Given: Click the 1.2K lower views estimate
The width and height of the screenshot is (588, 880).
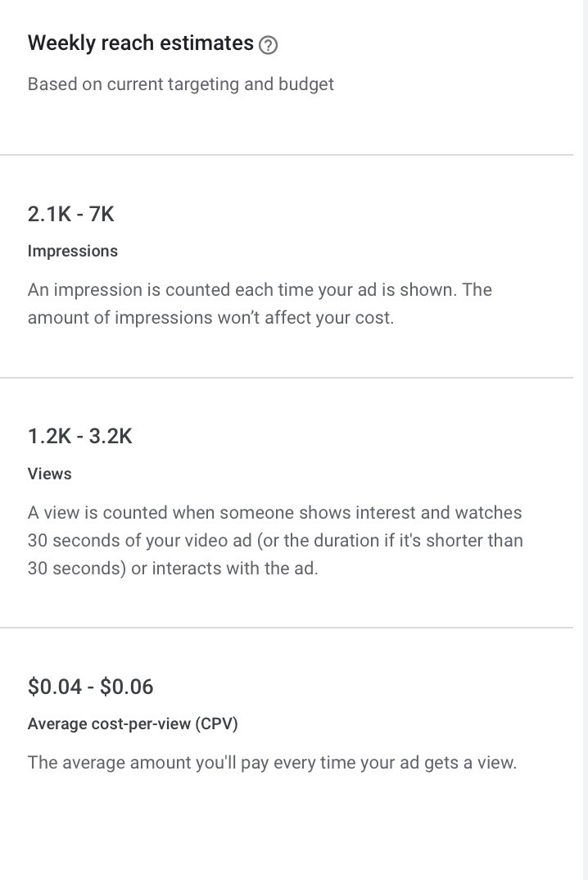Looking at the screenshot, I should [x=49, y=437].
